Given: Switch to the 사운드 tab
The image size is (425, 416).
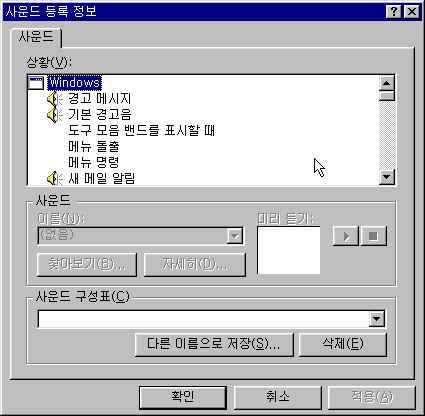Looking at the screenshot, I should [36, 37].
